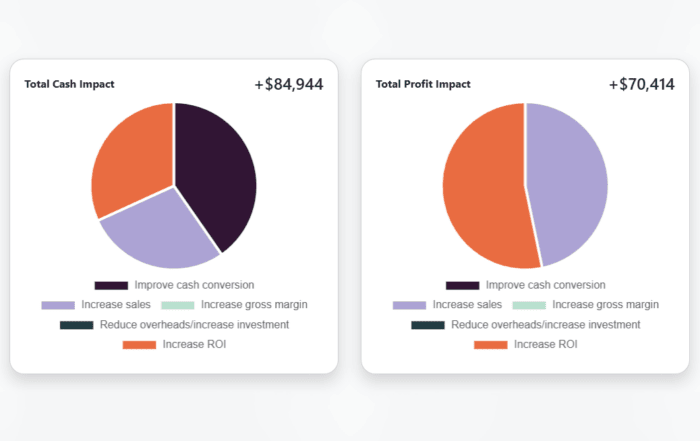Toggle 'Improve cash conversion' legend label in Cash Impact

pyautogui.click(x=194, y=285)
